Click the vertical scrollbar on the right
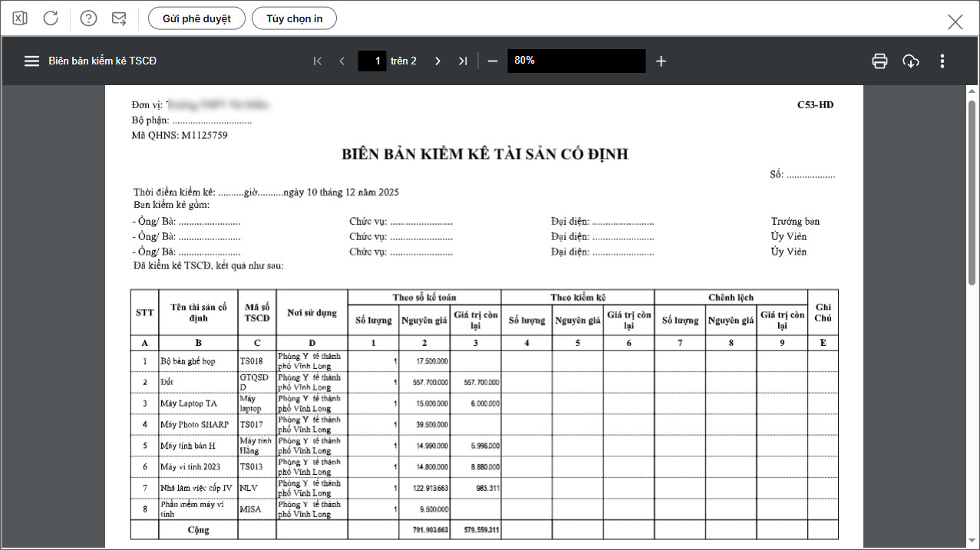Viewport: 980px width, 550px height. point(972,192)
